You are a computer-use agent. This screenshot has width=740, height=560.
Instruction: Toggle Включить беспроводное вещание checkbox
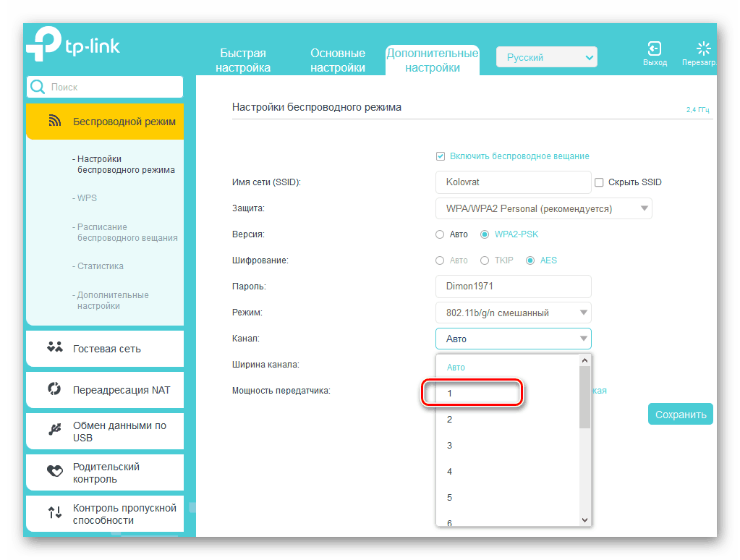440,156
